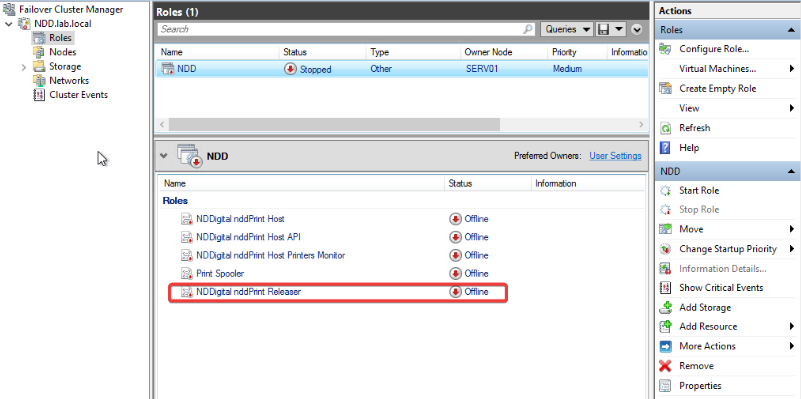The width and height of the screenshot is (801, 399).
Task: Click Start Role action
Action: pyautogui.click(x=699, y=191)
